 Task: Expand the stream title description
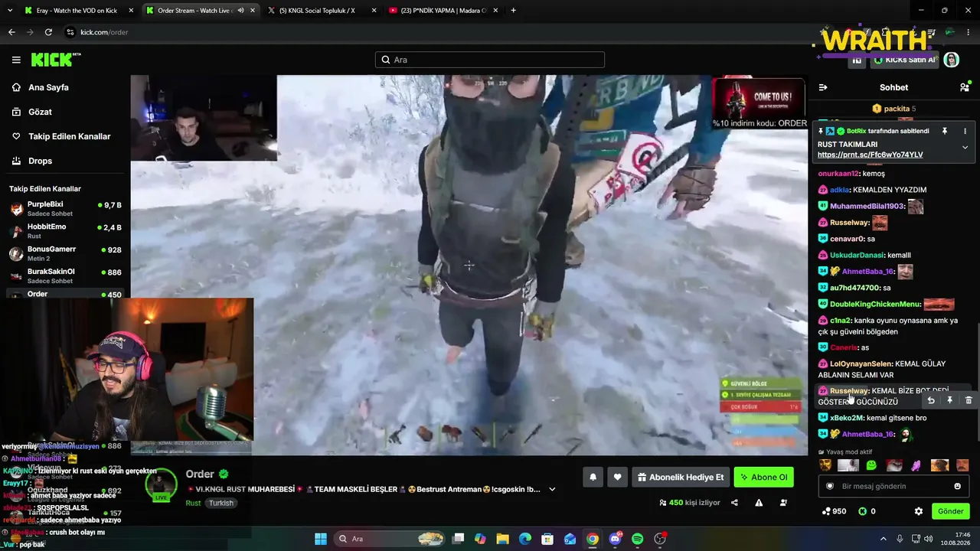point(552,489)
